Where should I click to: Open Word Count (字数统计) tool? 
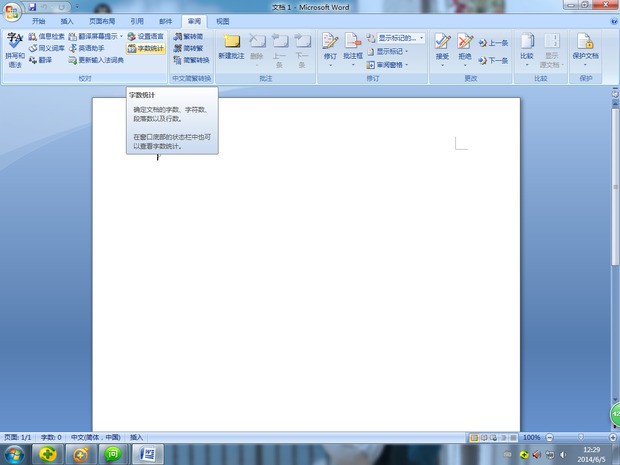(146, 48)
